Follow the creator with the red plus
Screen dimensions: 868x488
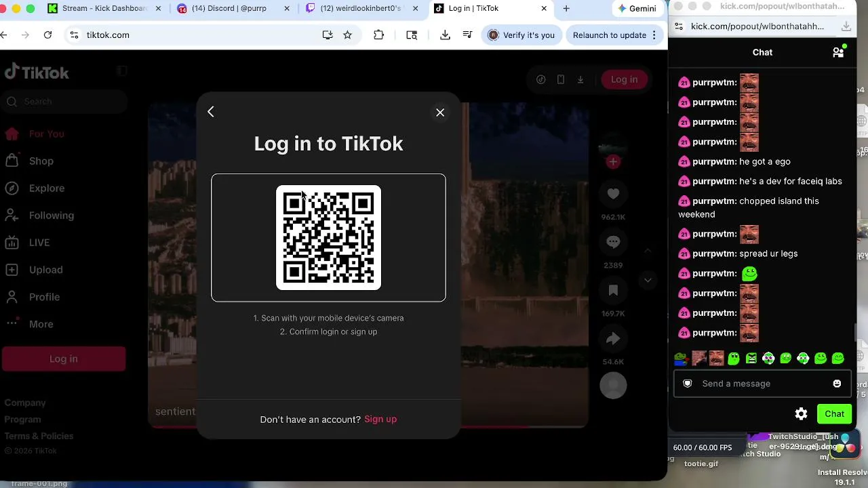click(613, 161)
